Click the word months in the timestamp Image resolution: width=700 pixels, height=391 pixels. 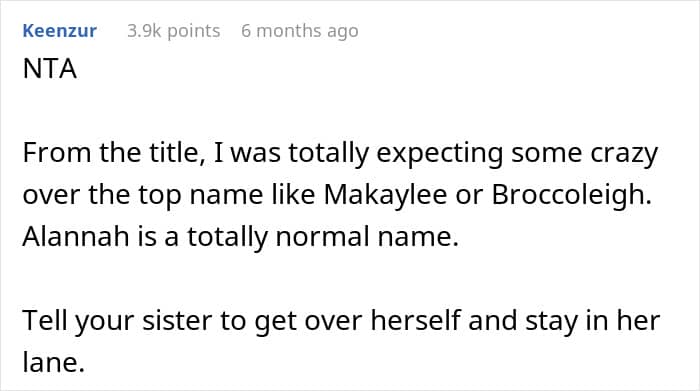point(288,31)
